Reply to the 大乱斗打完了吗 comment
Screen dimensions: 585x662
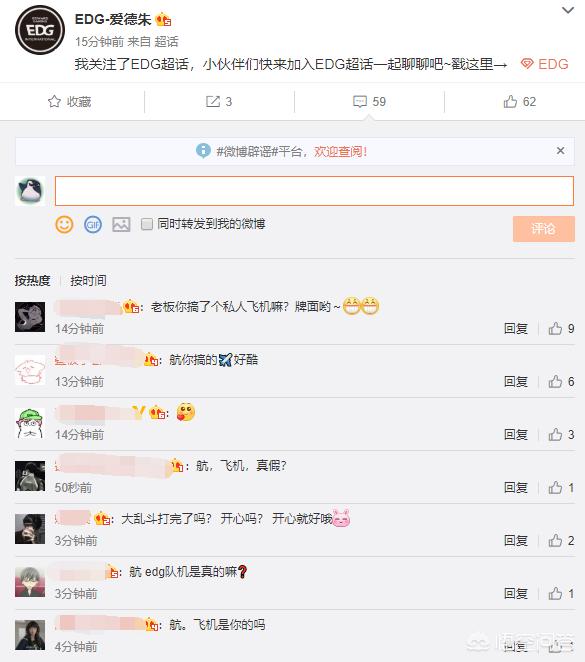coord(516,540)
